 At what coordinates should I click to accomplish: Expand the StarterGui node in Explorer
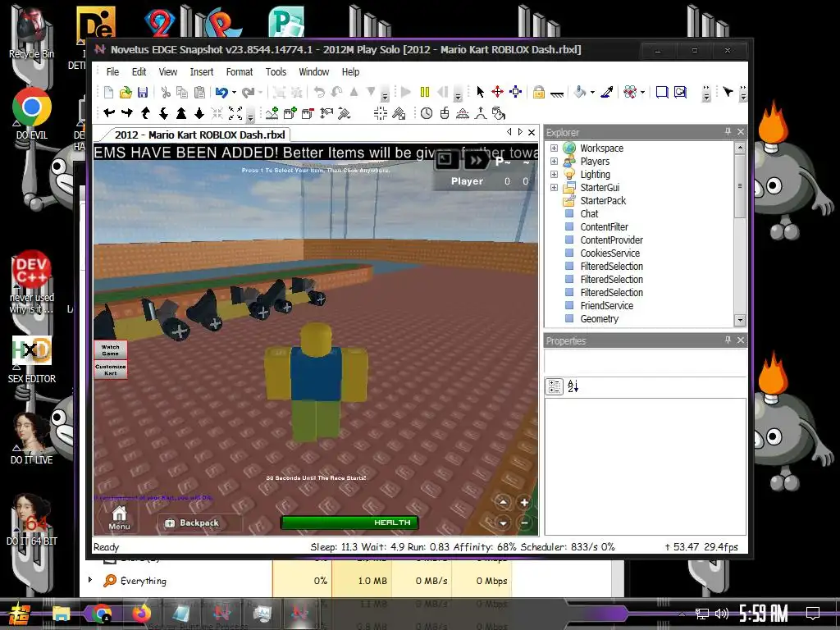(554, 188)
